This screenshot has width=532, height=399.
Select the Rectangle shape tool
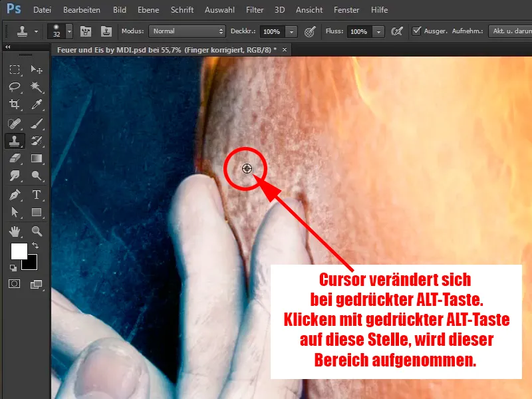[x=37, y=212]
